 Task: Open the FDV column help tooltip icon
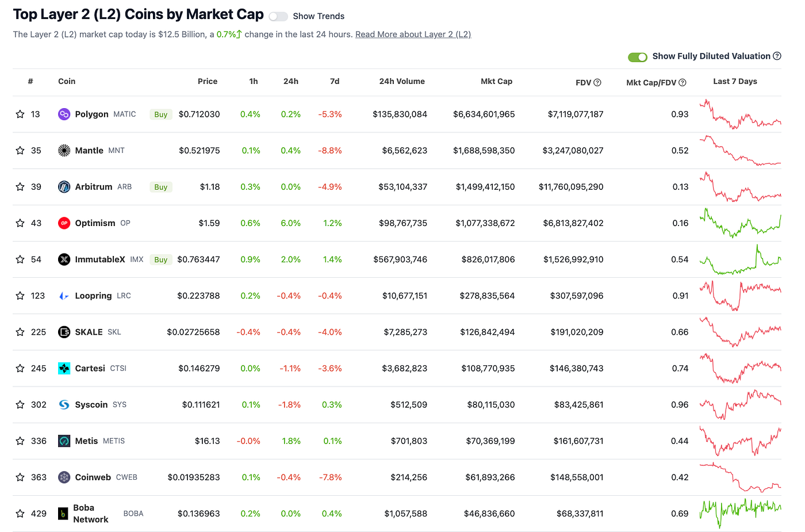point(597,82)
